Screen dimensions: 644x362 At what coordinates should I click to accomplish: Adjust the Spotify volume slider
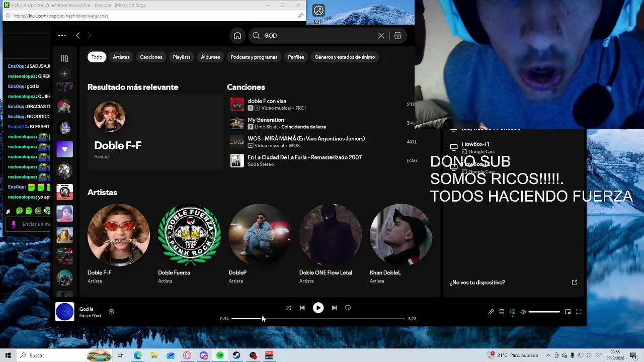[x=544, y=312]
